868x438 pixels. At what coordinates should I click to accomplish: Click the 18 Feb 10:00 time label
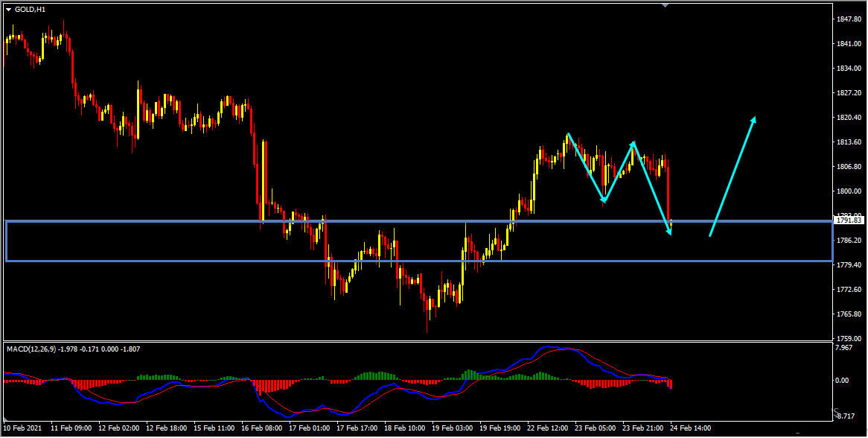click(405, 428)
